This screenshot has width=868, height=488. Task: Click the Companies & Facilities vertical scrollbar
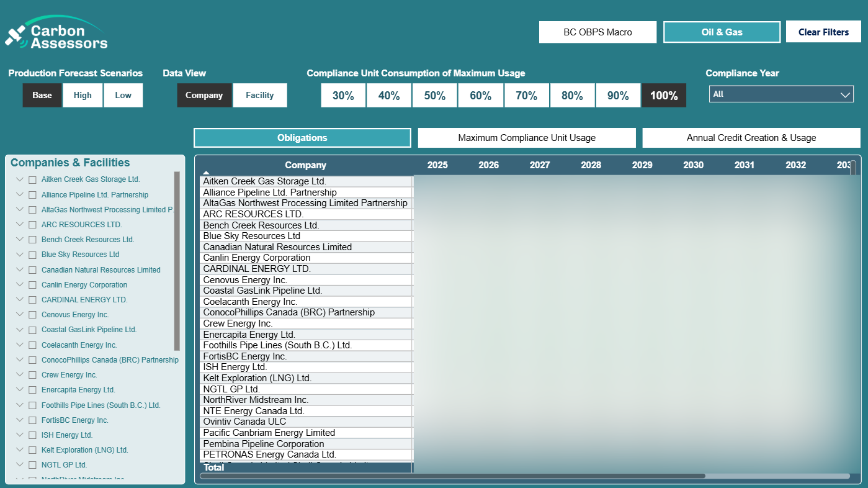coord(177,261)
